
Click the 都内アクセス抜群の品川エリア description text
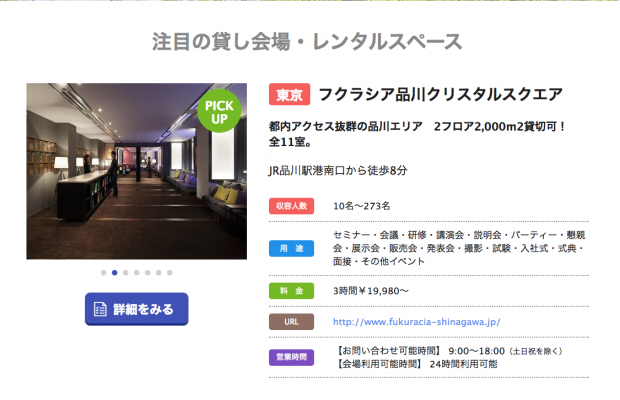pyautogui.click(x=418, y=134)
